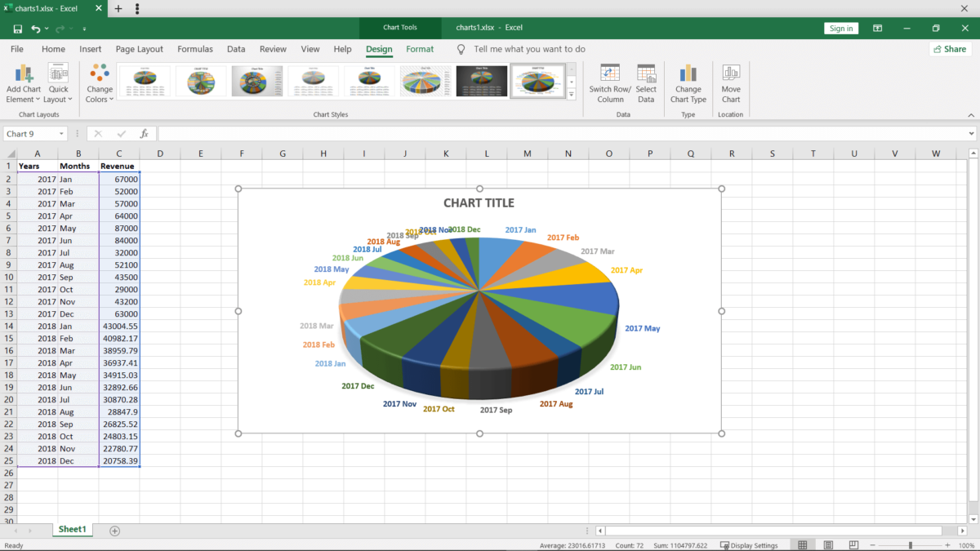Select Normal view button in status bar
Viewport: 980px width, 551px height.
pyautogui.click(x=803, y=545)
